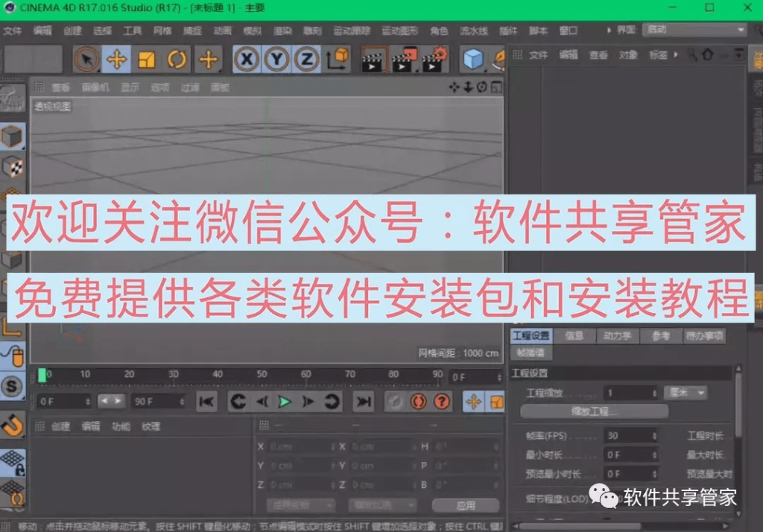Select the live selection arrow tool
This screenshot has width=763, height=532.
point(86,60)
